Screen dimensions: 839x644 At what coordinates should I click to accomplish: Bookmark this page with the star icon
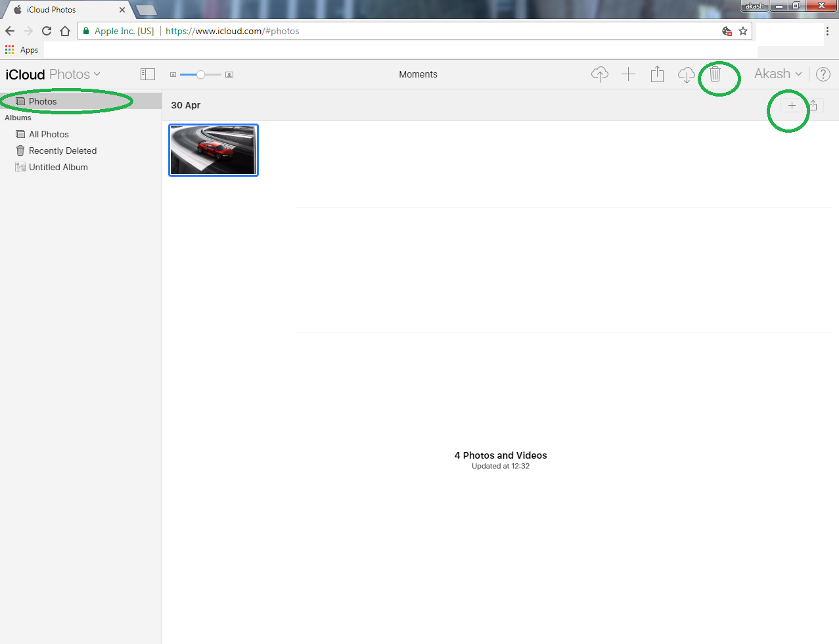coord(743,31)
